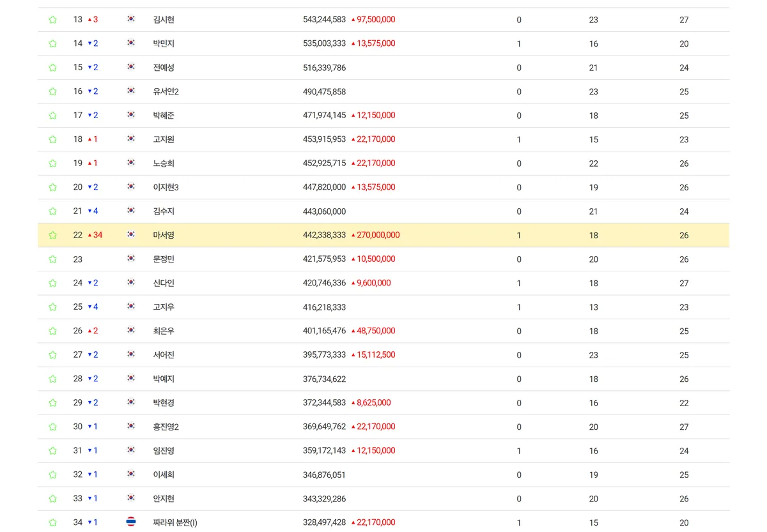The width and height of the screenshot is (767, 532).
Task: Select prize total 416,218,333
Action: pyautogui.click(x=324, y=307)
